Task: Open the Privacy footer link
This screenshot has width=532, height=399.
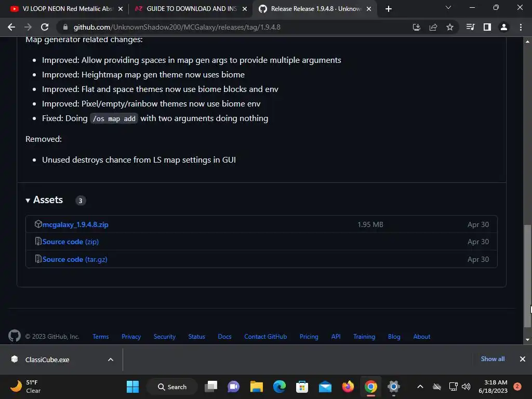Action: [131, 337]
